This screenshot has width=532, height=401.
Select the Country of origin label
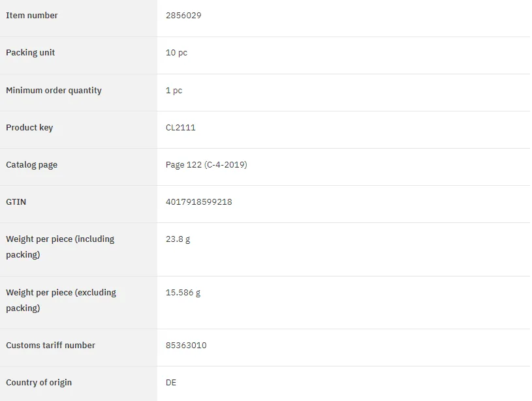point(39,383)
